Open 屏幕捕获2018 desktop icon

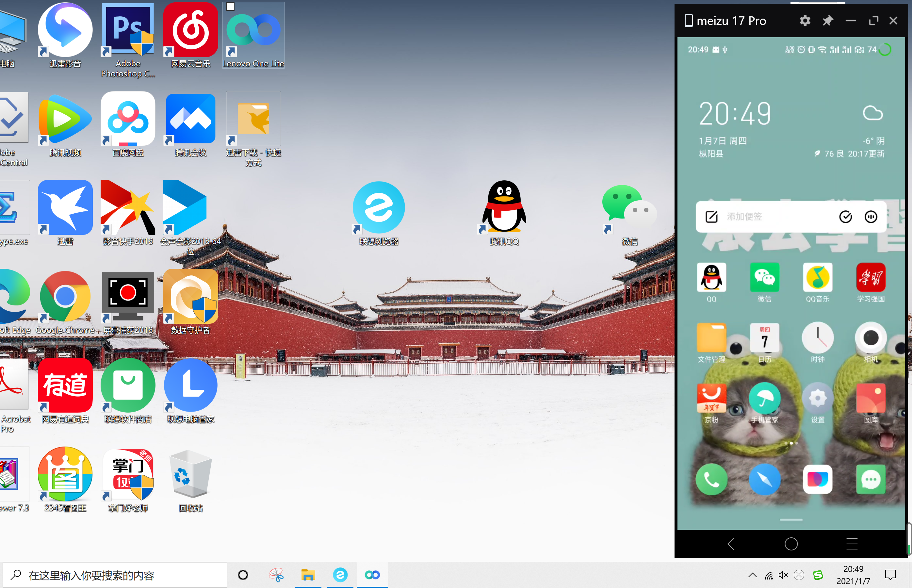(x=128, y=302)
